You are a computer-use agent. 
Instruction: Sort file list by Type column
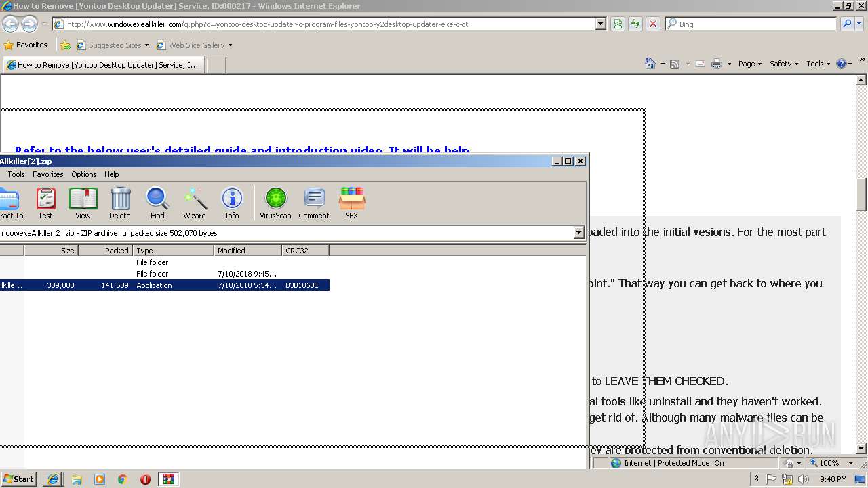coord(174,251)
